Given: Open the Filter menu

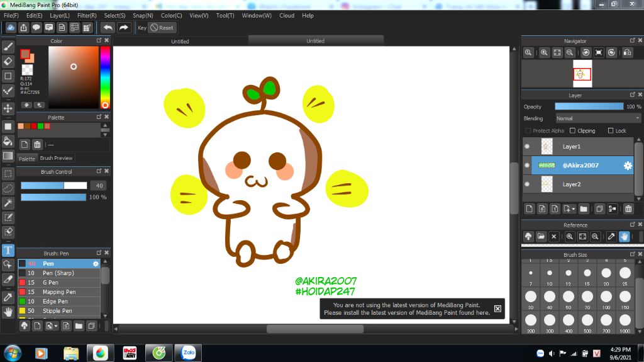Looking at the screenshot, I should pos(87,16).
